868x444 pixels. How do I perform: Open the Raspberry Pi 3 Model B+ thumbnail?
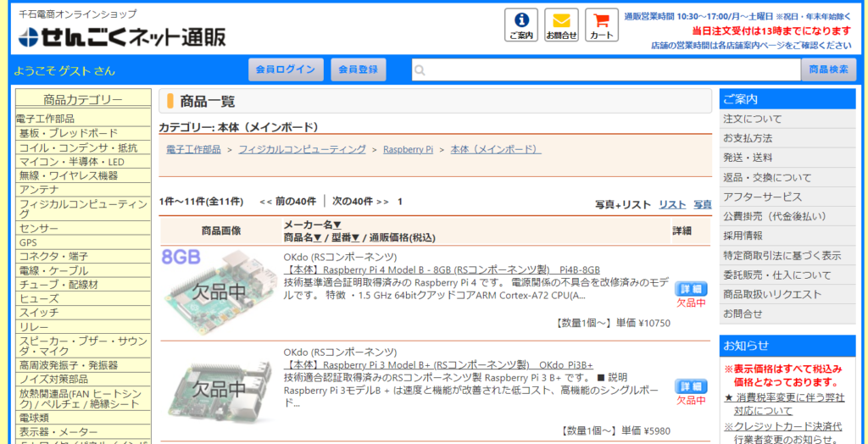[x=220, y=389]
